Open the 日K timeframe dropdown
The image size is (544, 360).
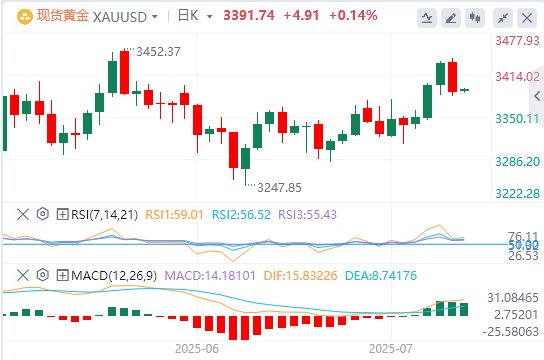[209, 16]
